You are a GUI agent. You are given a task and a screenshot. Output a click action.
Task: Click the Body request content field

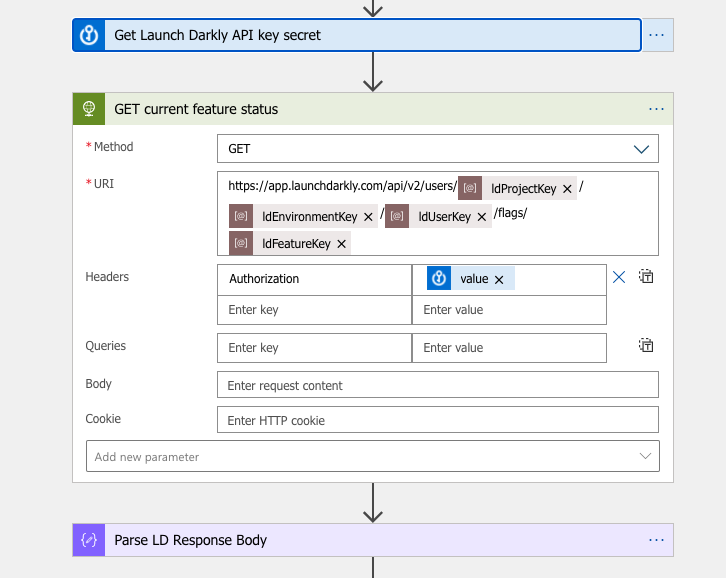(x=438, y=385)
